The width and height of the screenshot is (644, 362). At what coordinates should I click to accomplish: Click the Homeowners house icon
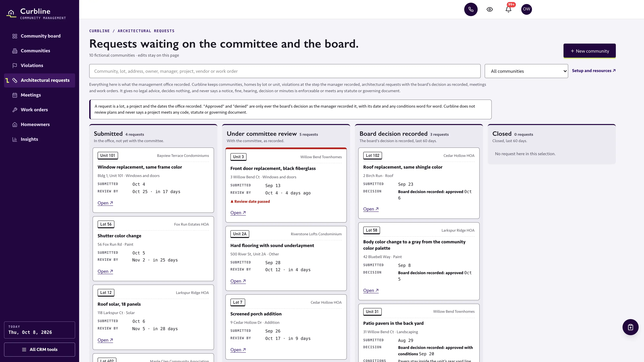click(15, 125)
